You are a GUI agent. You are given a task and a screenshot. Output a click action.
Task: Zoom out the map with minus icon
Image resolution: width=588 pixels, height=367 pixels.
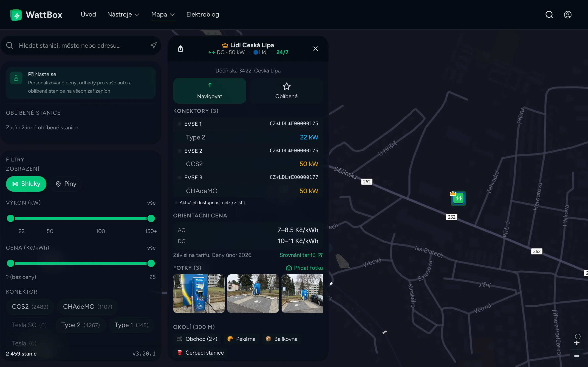(577, 356)
